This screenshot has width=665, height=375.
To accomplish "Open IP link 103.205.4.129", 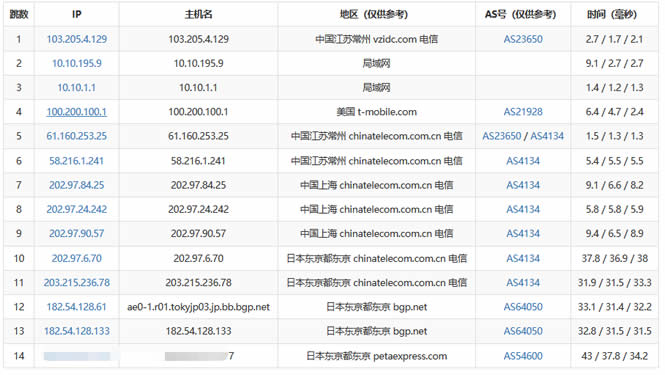I will point(77,39).
